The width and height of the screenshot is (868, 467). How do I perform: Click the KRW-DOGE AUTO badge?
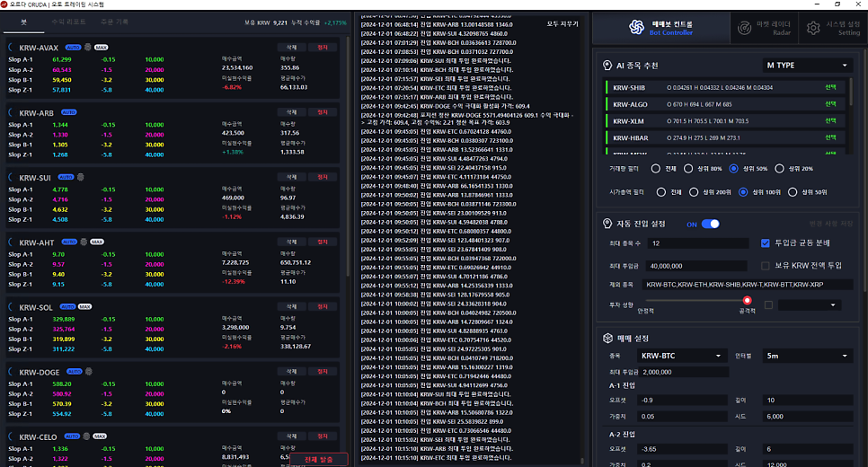tap(75, 371)
